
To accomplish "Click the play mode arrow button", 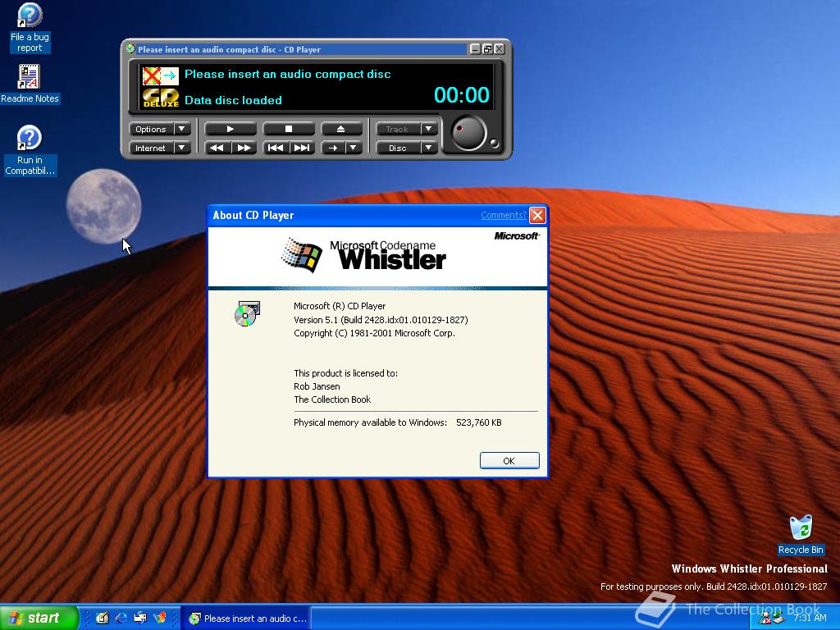I will (x=333, y=148).
